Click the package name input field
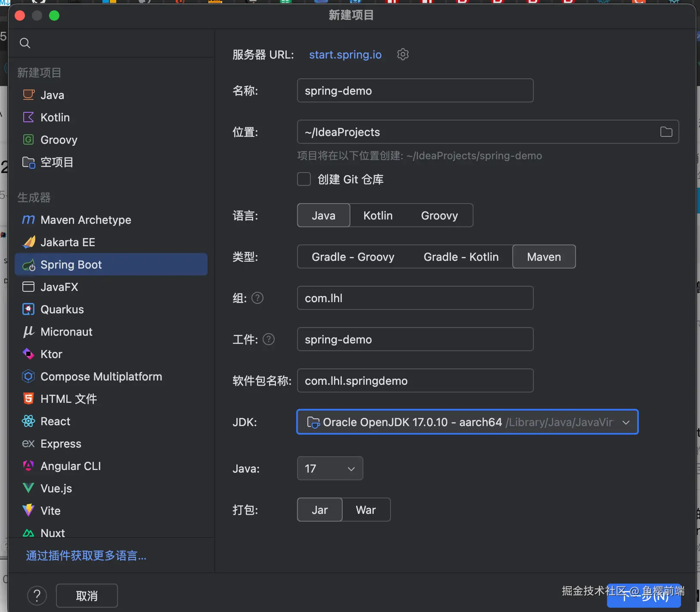 [x=415, y=380]
